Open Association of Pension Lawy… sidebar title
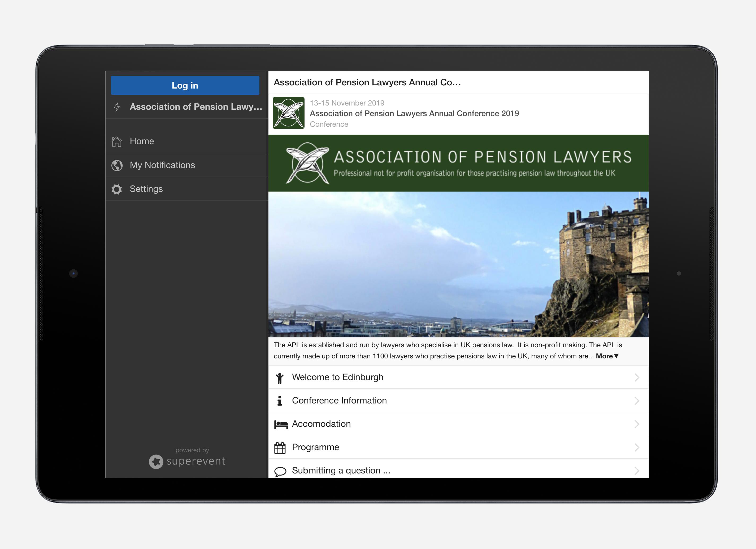Screen dimensions: 756x549 coord(196,107)
